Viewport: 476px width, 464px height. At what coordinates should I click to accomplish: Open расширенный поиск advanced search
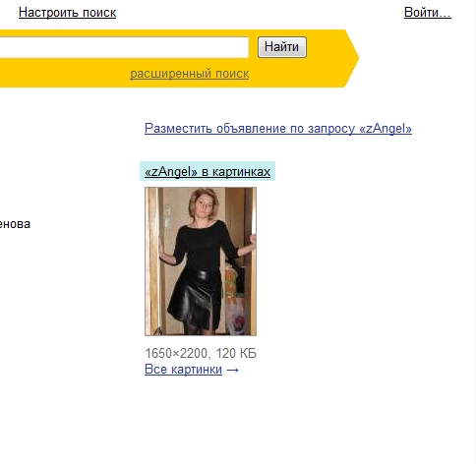[x=190, y=74]
